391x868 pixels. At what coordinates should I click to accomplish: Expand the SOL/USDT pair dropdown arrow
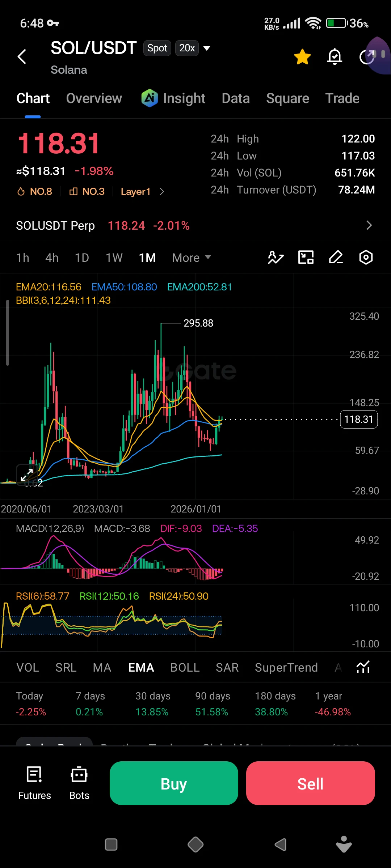pyautogui.click(x=207, y=48)
